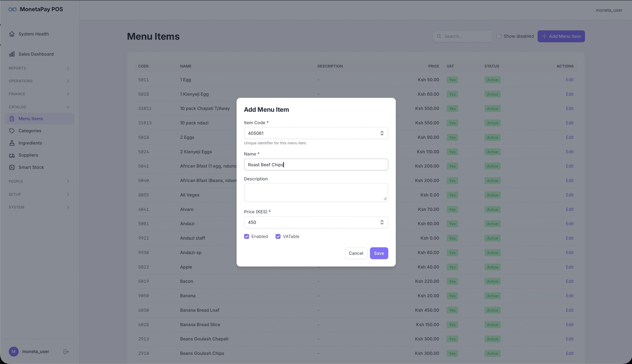Click the Categories tag icon

[x=12, y=131]
